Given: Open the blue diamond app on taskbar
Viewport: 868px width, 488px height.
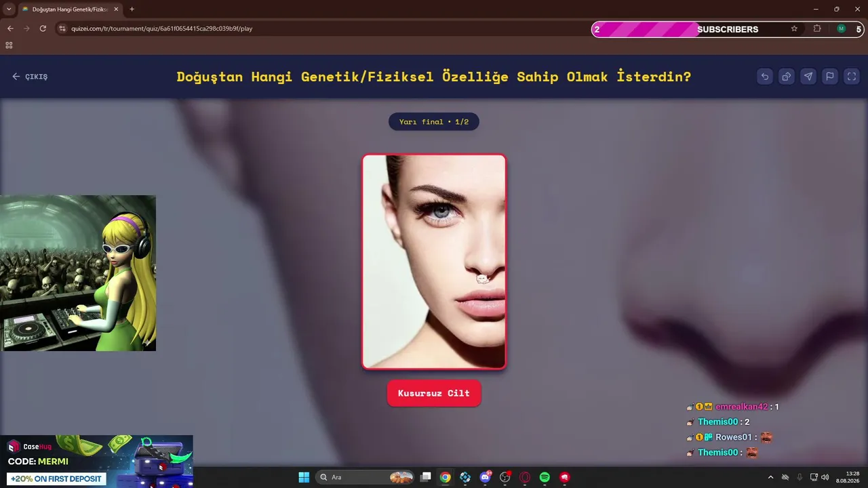Looking at the screenshot, I should [x=465, y=477].
